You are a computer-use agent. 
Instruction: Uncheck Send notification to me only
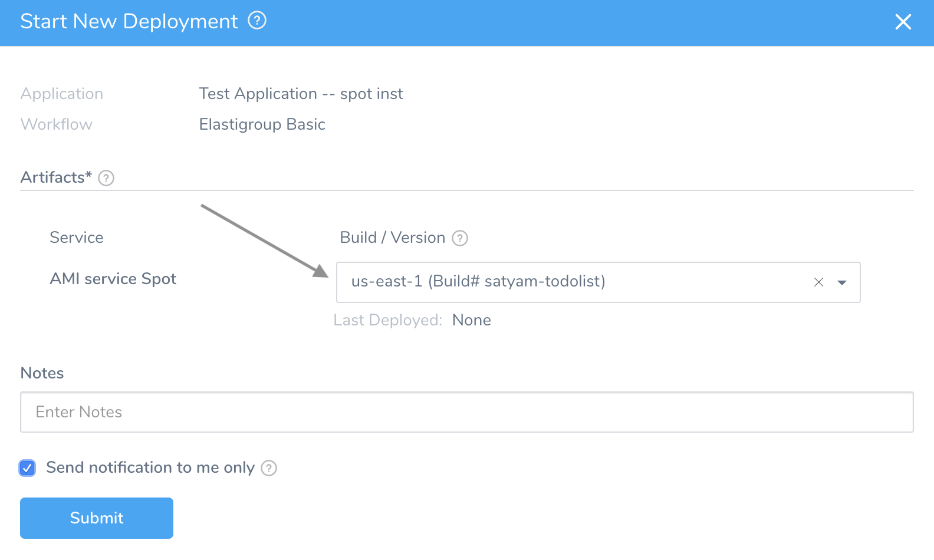pos(27,468)
